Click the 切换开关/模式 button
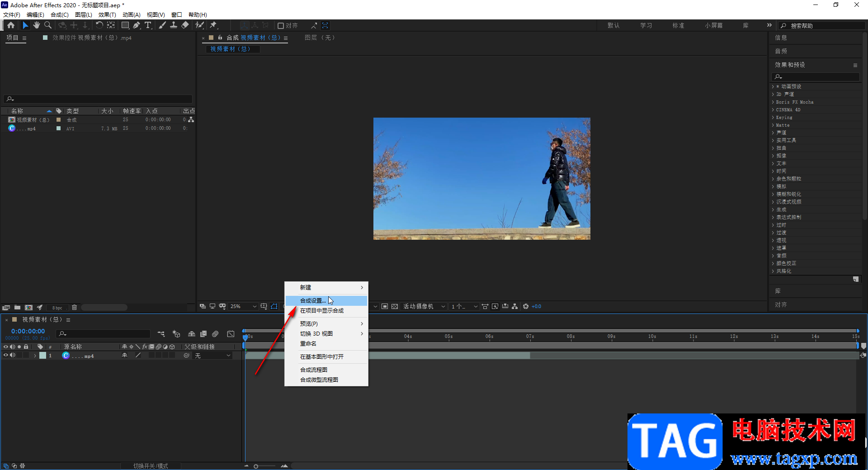 coord(151,466)
